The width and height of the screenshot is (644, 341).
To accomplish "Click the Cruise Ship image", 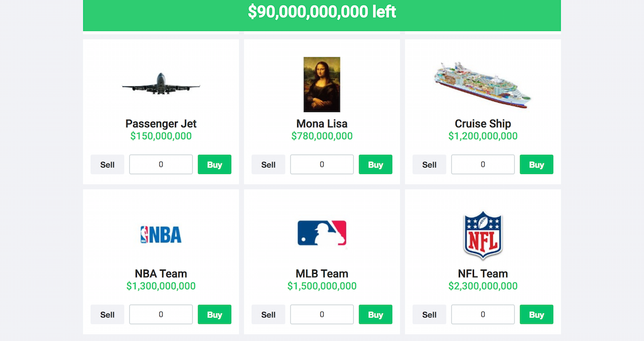I will (482, 83).
